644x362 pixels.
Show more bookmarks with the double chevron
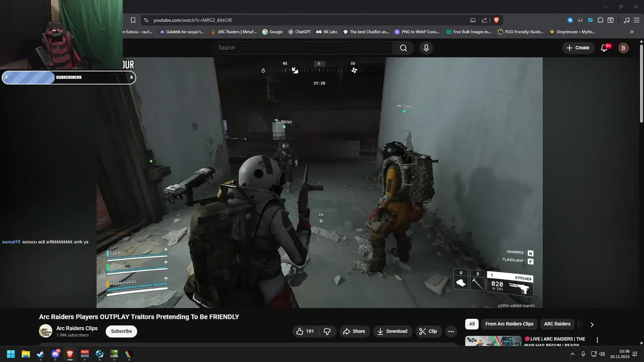[x=632, y=32]
